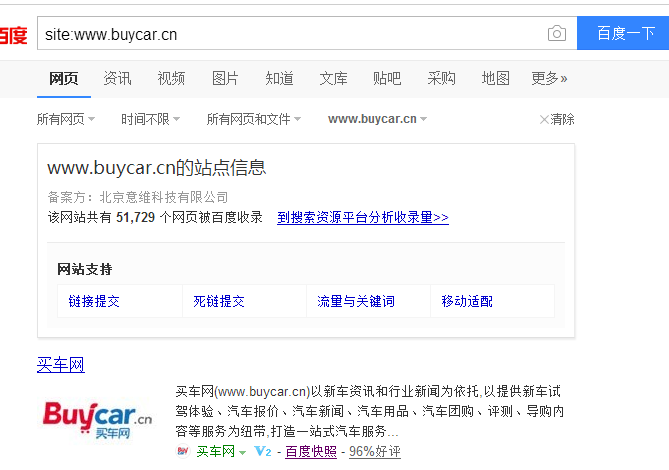Open the 百度快照 cached page link
Screen dimensions: 669x470
click(x=311, y=451)
